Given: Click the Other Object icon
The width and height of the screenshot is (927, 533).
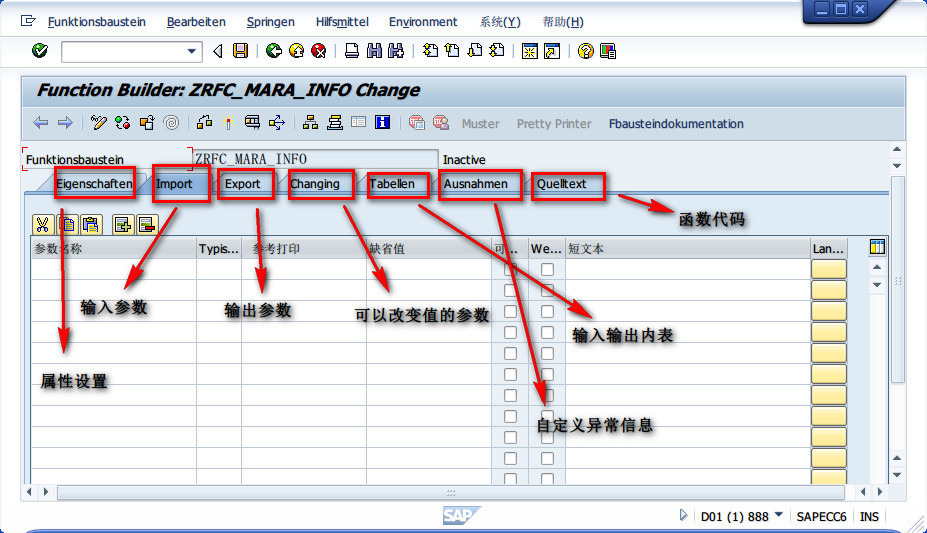Looking at the screenshot, I should [x=147, y=123].
